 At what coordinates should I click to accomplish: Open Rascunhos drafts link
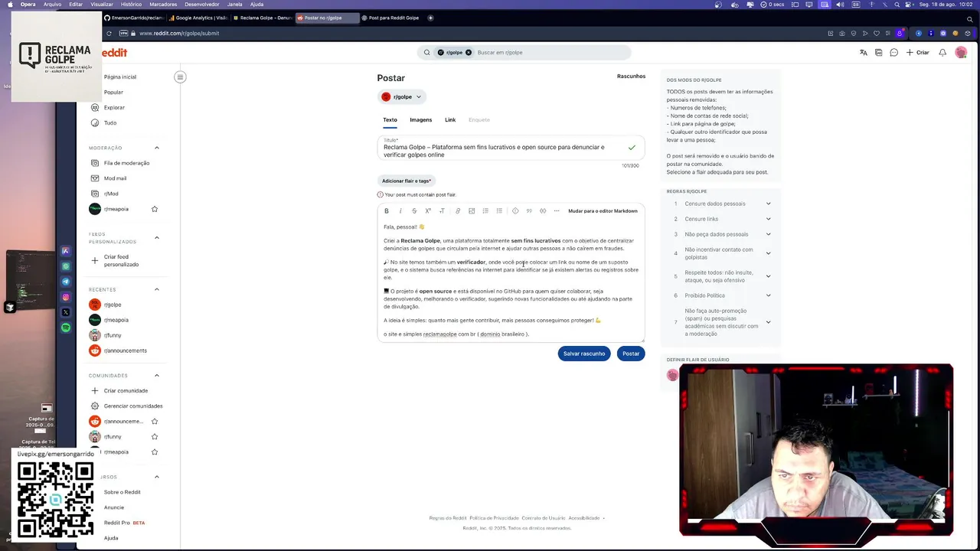coord(631,77)
